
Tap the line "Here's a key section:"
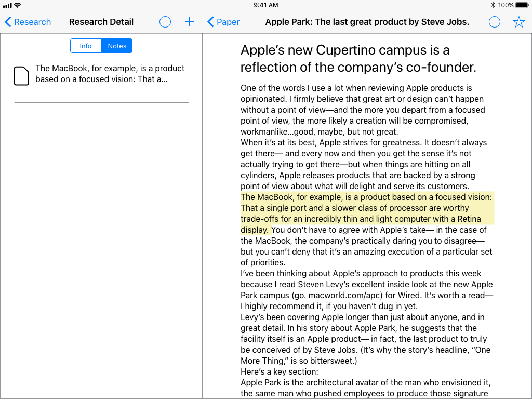pyautogui.click(x=279, y=371)
